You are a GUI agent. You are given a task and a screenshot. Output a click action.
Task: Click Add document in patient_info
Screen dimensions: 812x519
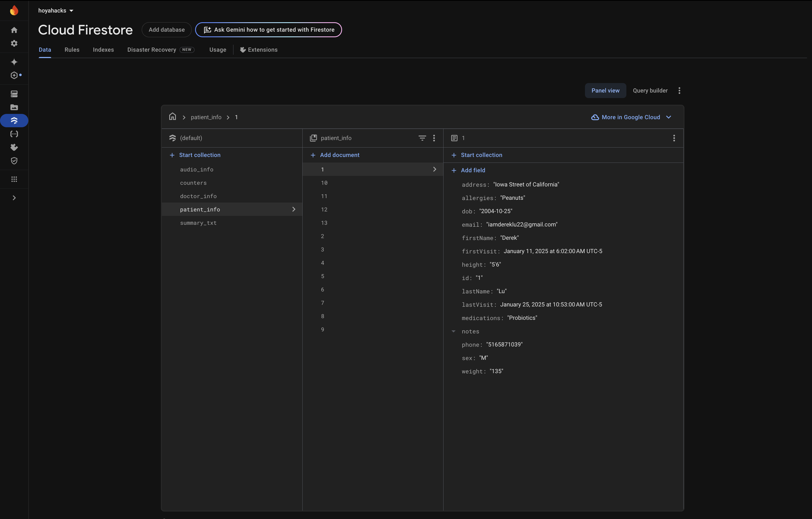(x=339, y=155)
